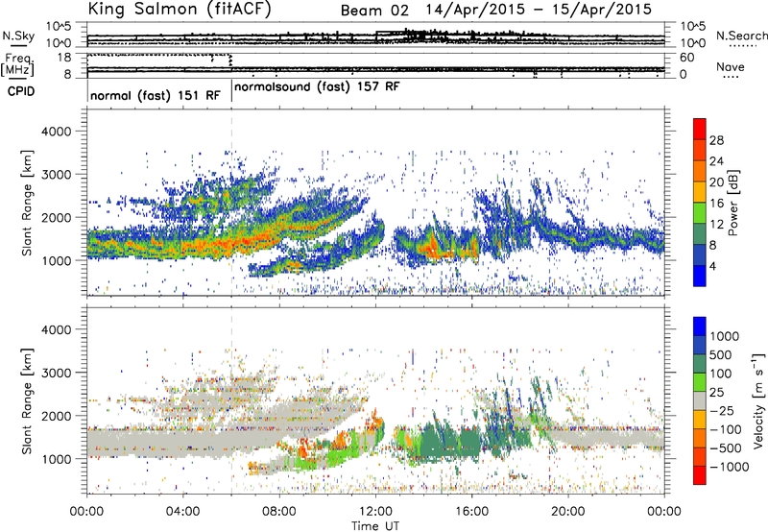
Task: Click the 'Nave' legend label
Action: tap(730, 66)
